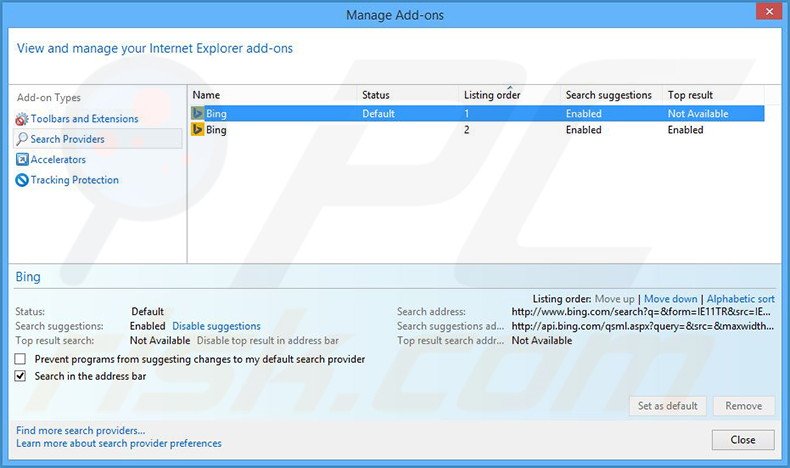Screen dimensions: 790x468
Task: Click the Remove button
Action: 744,406
